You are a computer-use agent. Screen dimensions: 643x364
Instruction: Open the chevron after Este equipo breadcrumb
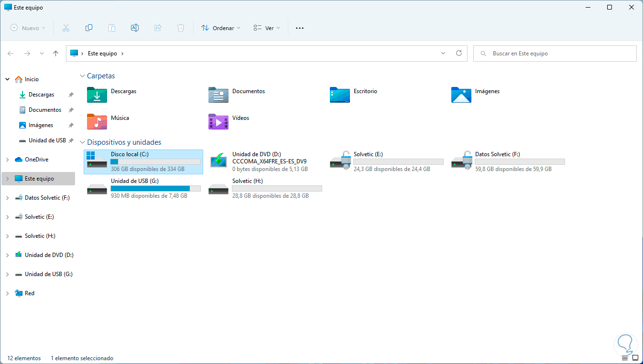[x=122, y=54]
